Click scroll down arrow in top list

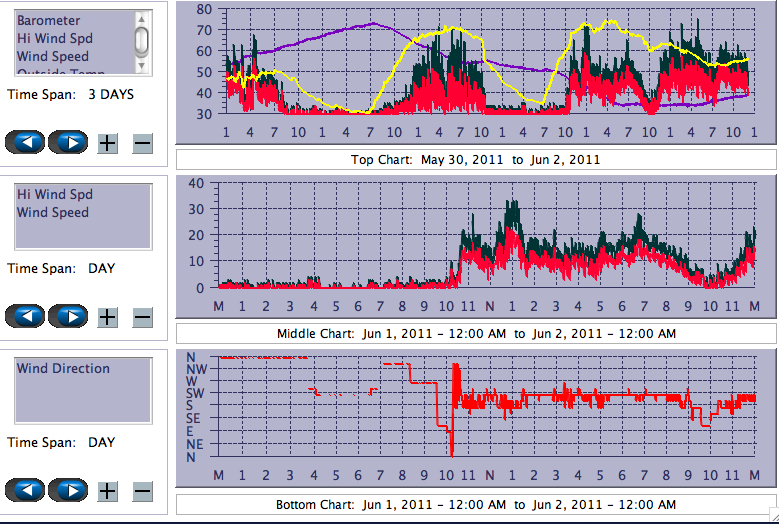click(142, 66)
